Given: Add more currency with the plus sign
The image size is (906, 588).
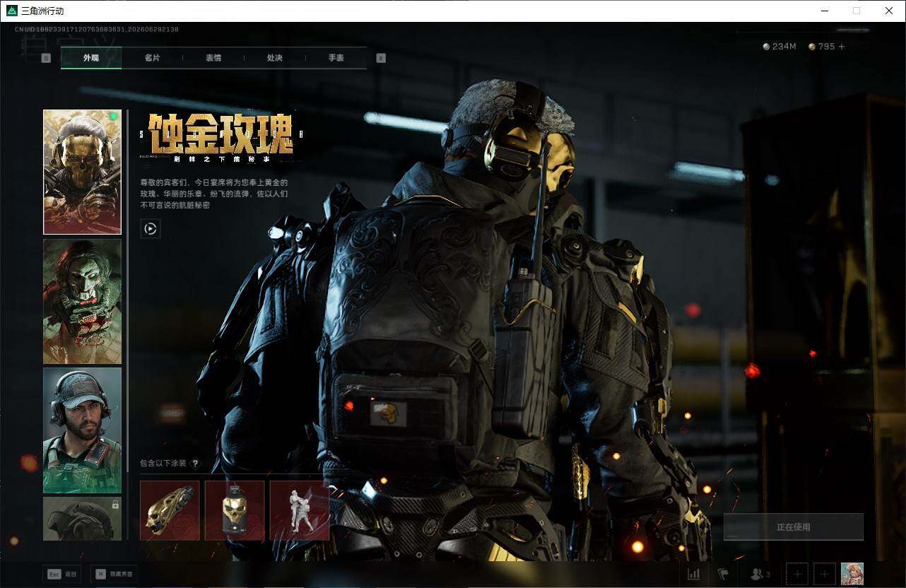Looking at the screenshot, I should (841, 47).
